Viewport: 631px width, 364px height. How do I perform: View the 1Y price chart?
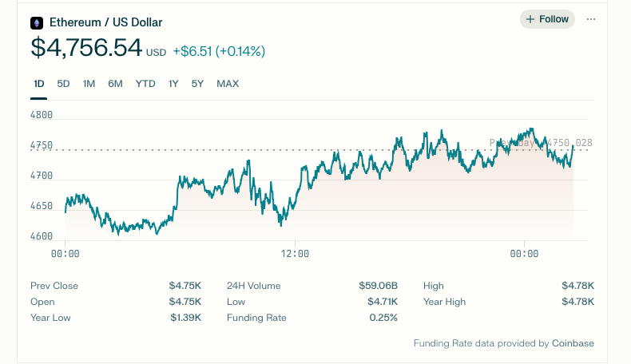pyautogui.click(x=173, y=84)
